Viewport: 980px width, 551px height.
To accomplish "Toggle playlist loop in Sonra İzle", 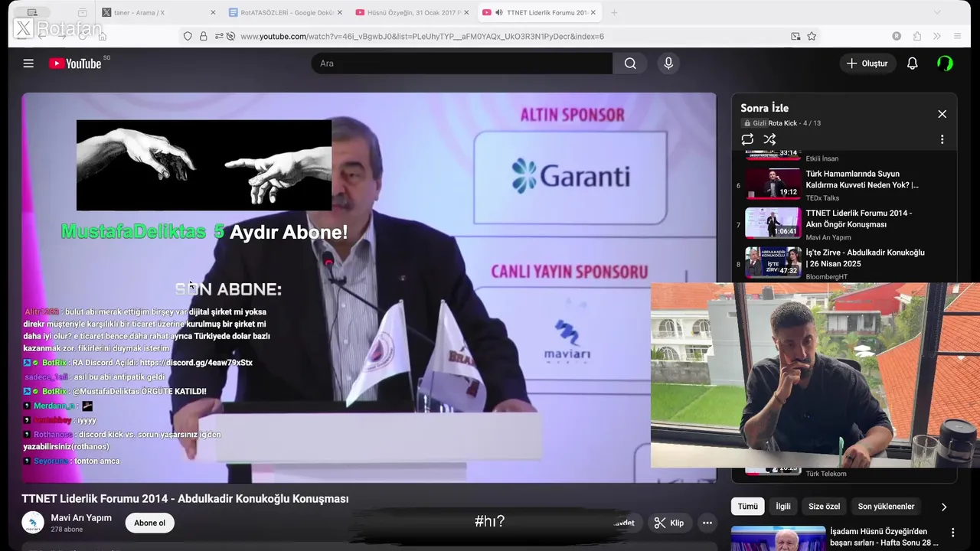I will (747, 139).
